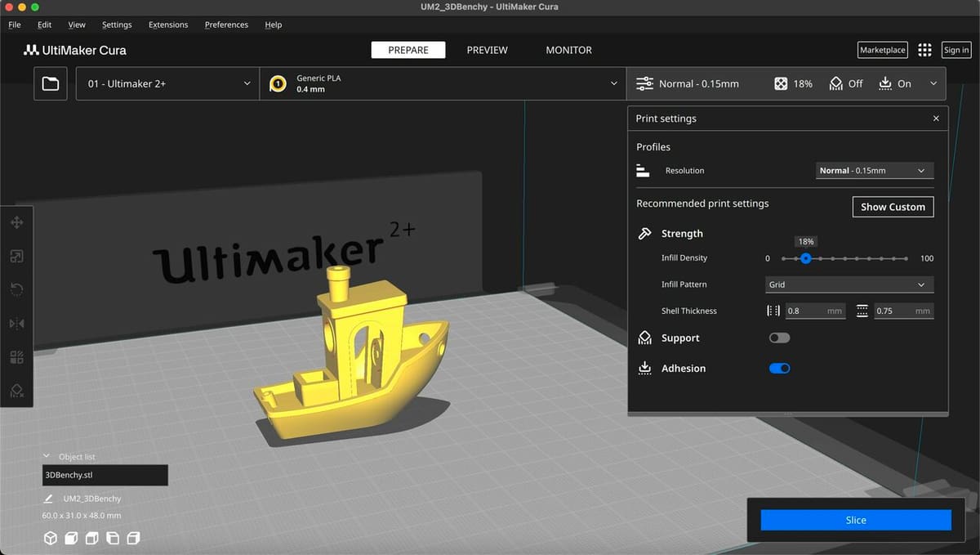Open the File menu
The width and height of the screenshot is (980, 555).
click(15, 25)
